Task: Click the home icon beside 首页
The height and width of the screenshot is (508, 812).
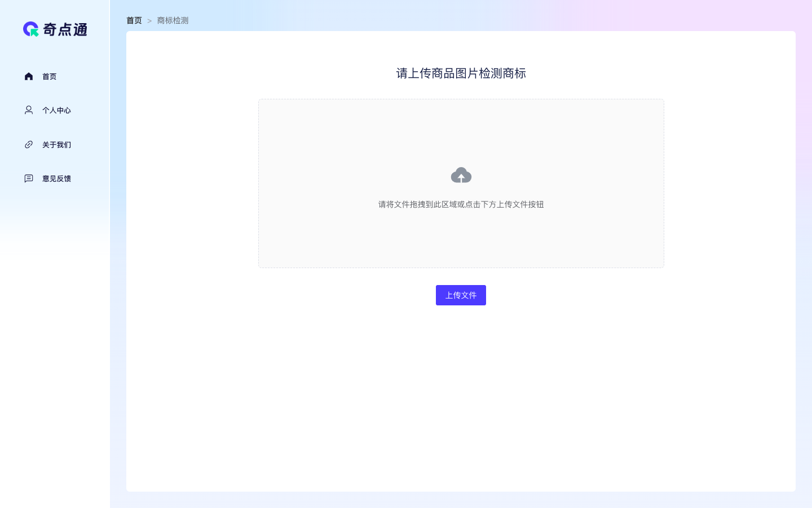Action: 29,76
